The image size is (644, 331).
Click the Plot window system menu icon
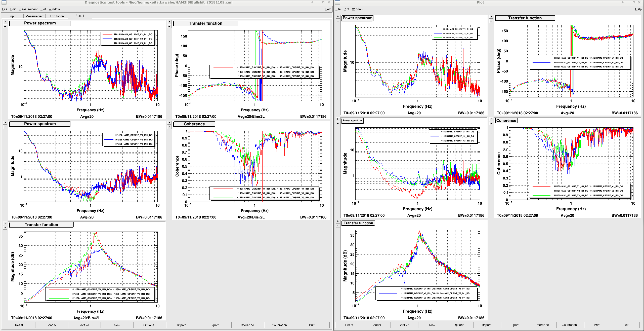pos(337,3)
